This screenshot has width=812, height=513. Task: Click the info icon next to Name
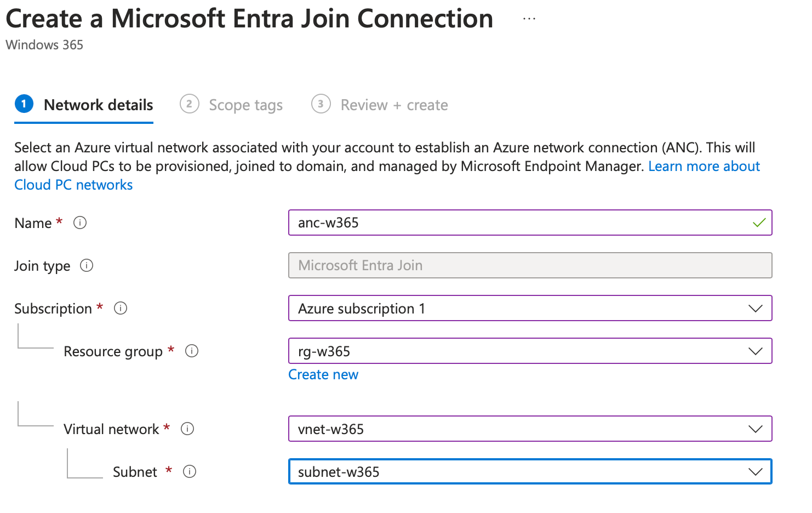click(x=80, y=223)
